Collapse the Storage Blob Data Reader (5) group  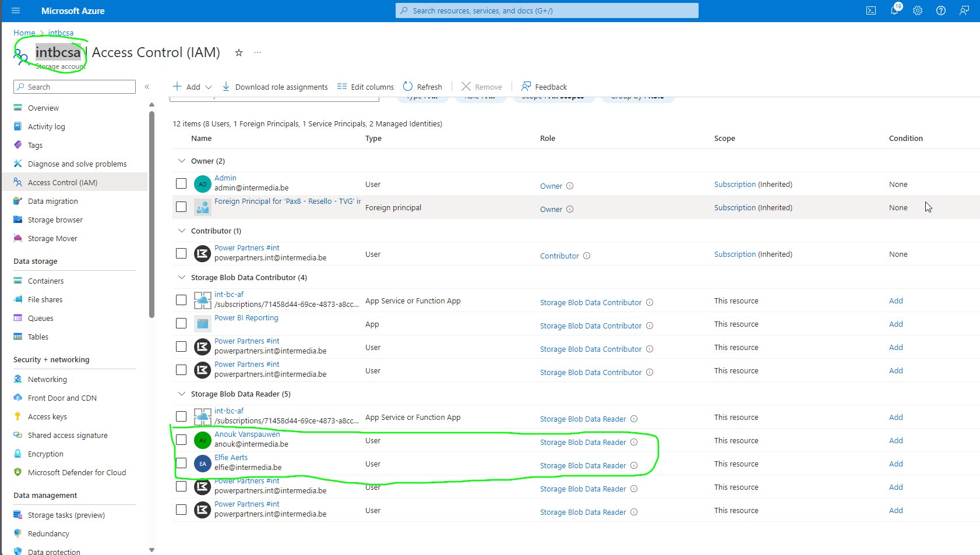tap(182, 394)
